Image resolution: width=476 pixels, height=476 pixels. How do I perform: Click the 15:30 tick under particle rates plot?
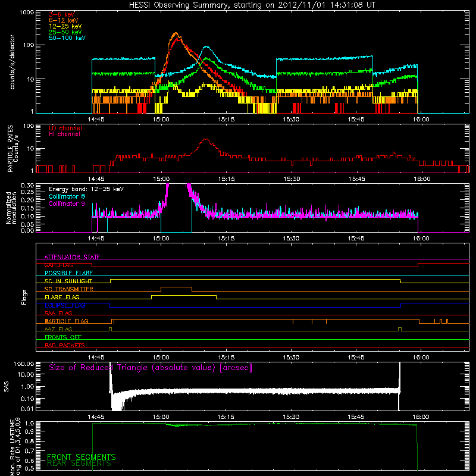[292, 179]
